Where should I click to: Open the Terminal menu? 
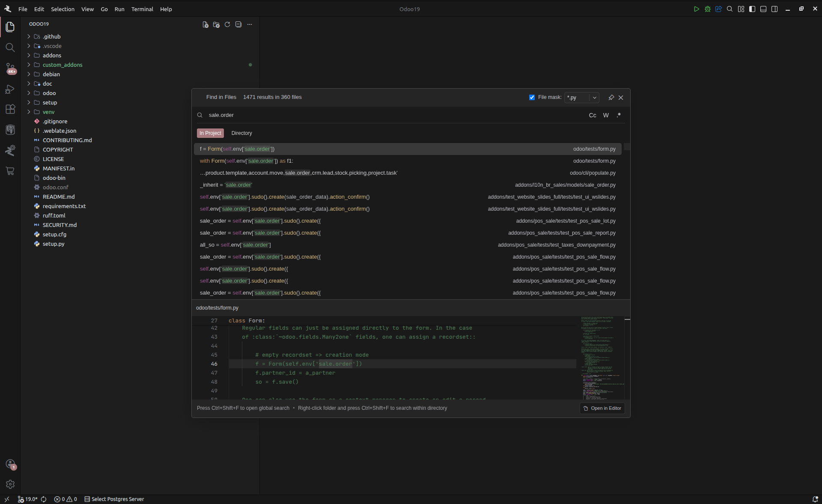pyautogui.click(x=142, y=9)
